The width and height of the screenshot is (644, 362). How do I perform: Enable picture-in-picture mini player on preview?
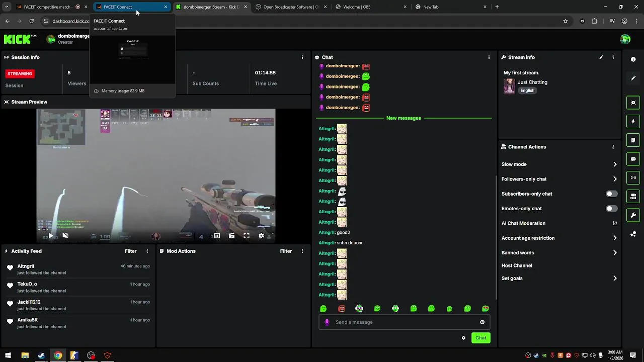click(x=217, y=235)
